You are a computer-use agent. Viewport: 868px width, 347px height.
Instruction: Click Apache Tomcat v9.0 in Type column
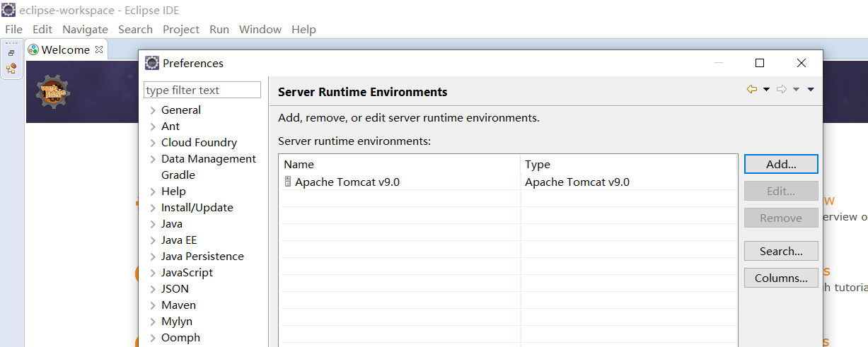tap(577, 182)
